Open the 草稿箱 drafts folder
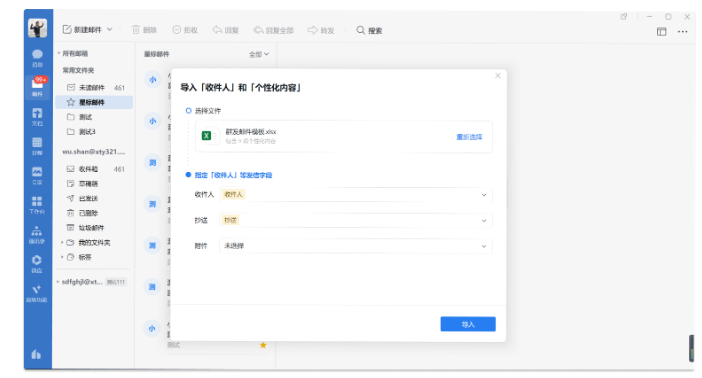Image resolution: width=702 pixels, height=378 pixels. [94, 184]
